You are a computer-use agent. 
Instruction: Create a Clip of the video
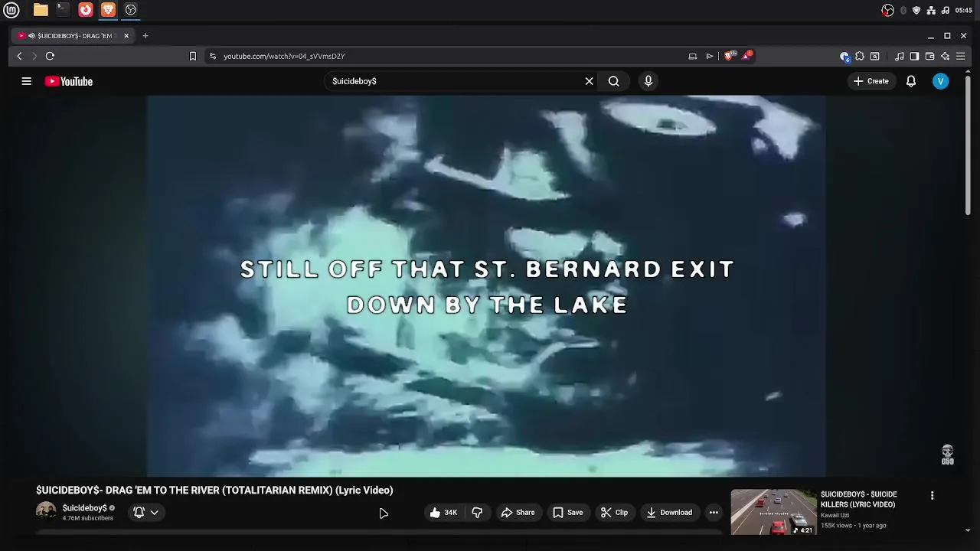[614, 513]
